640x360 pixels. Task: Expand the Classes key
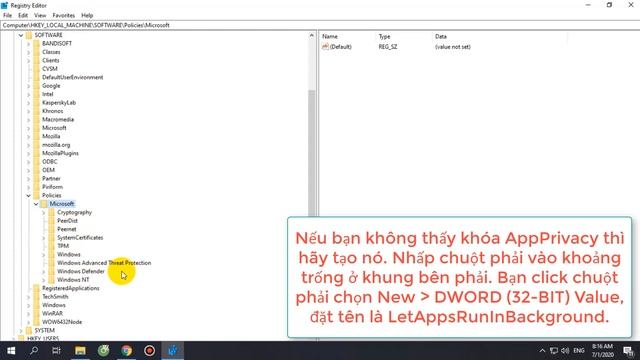pos(29,52)
